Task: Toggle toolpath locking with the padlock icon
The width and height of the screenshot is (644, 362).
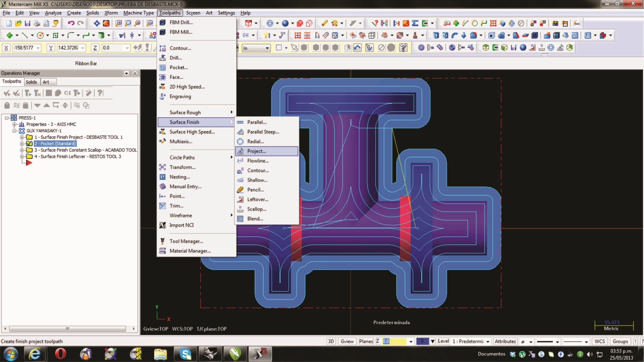Action: 7,106
